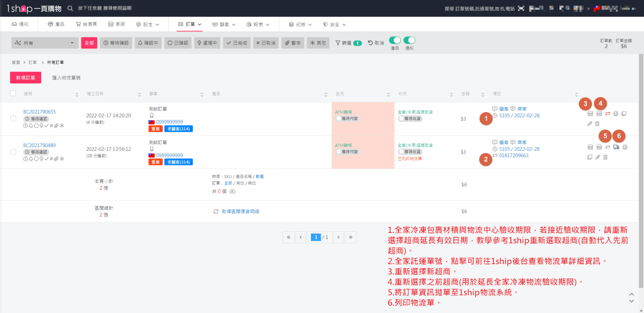Click the trash icon to delete order BC2021790655

(597, 124)
